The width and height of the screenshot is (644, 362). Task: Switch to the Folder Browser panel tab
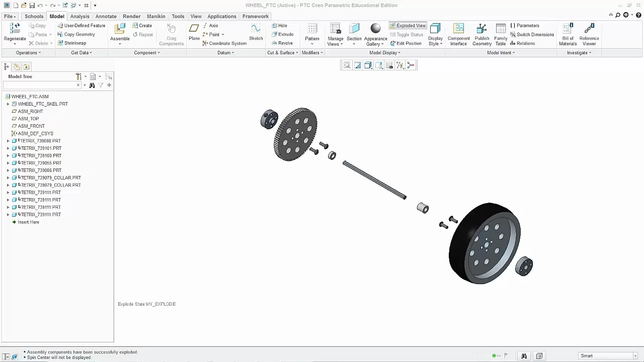17,66
